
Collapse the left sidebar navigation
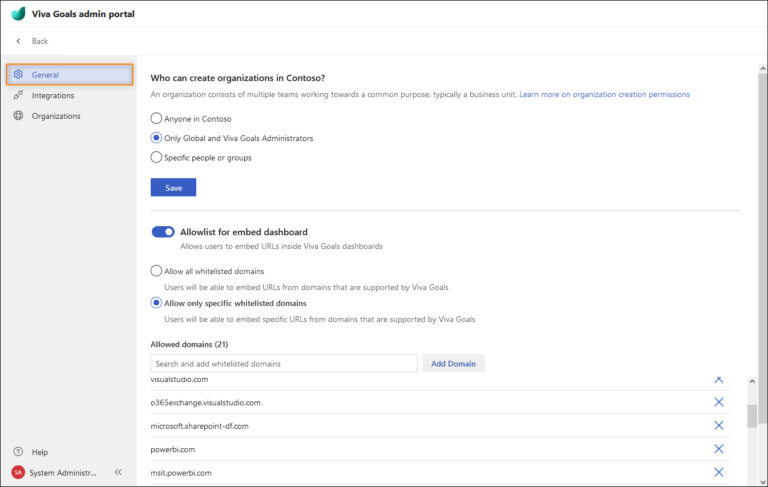click(118, 472)
